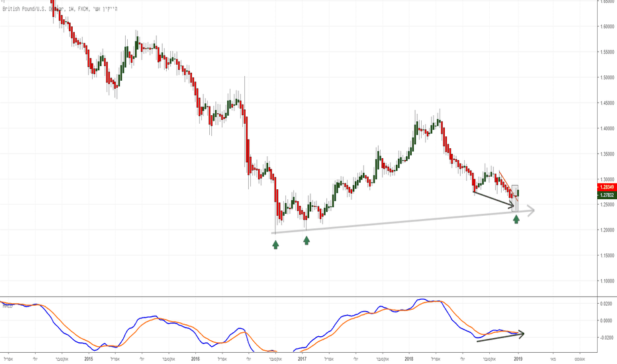Click the green up arrow below October 2016 low
The height and width of the screenshot is (364, 617).
pyautogui.click(x=275, y=245)
